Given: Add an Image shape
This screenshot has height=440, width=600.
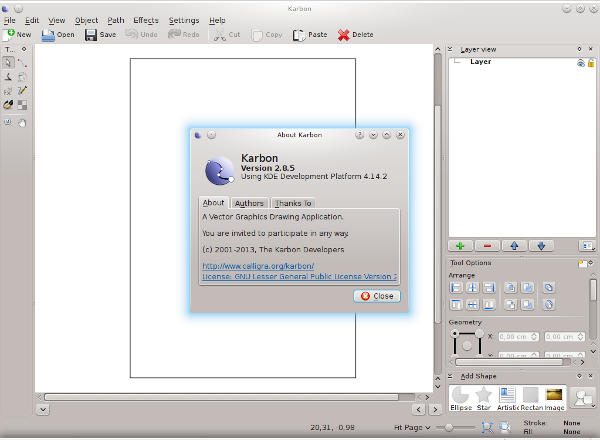Looking at the screenshot, I should coord(554,399).
